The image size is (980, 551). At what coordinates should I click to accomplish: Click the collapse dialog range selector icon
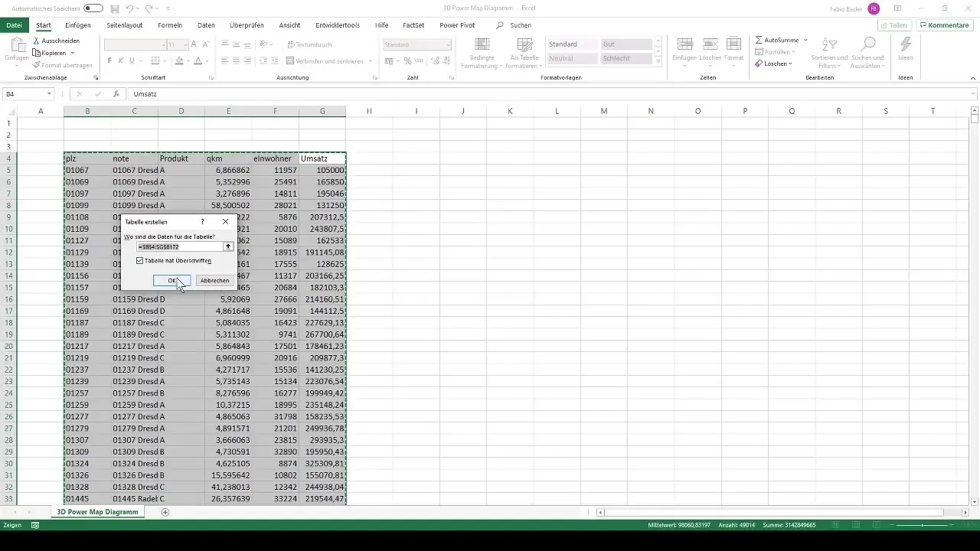[x=228, y=246]
